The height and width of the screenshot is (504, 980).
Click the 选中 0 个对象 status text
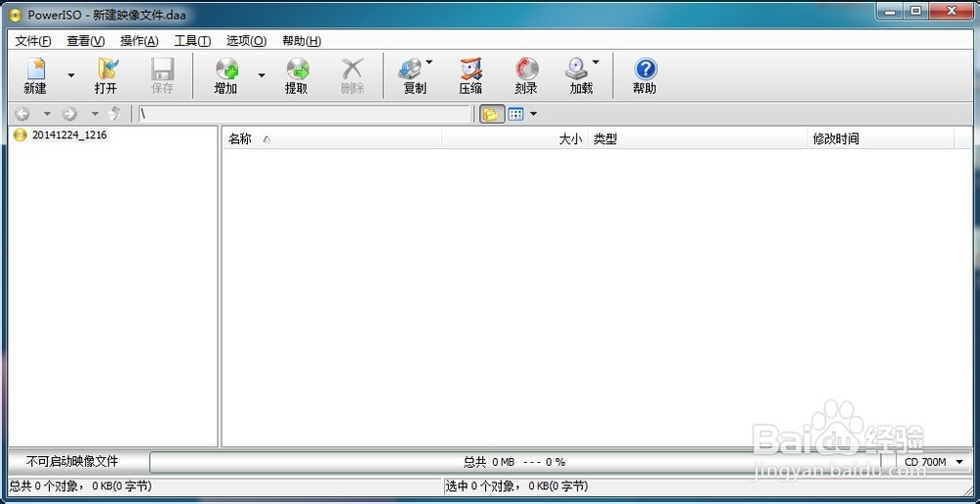tap(516, 486)
